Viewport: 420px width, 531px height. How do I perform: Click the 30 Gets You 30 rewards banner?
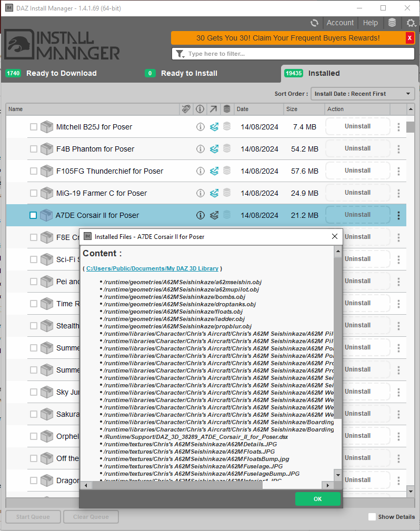coord(288,38)
